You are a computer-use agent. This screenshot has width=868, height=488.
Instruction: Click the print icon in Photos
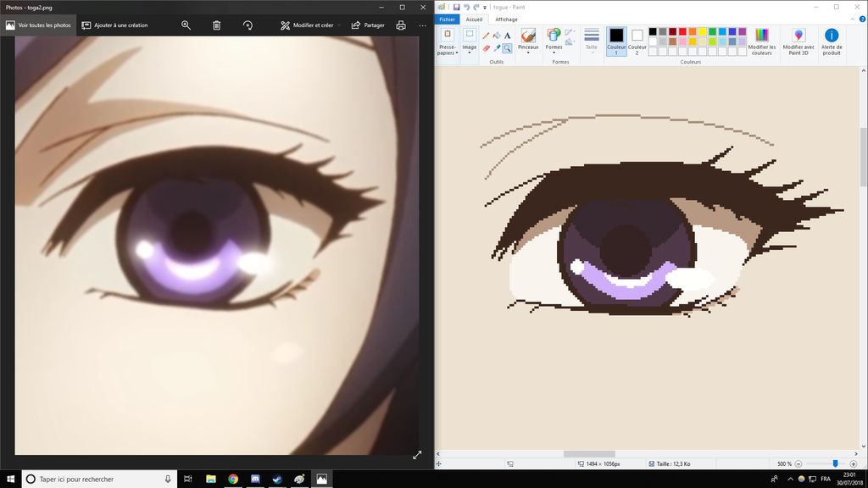tap(401, 25)
